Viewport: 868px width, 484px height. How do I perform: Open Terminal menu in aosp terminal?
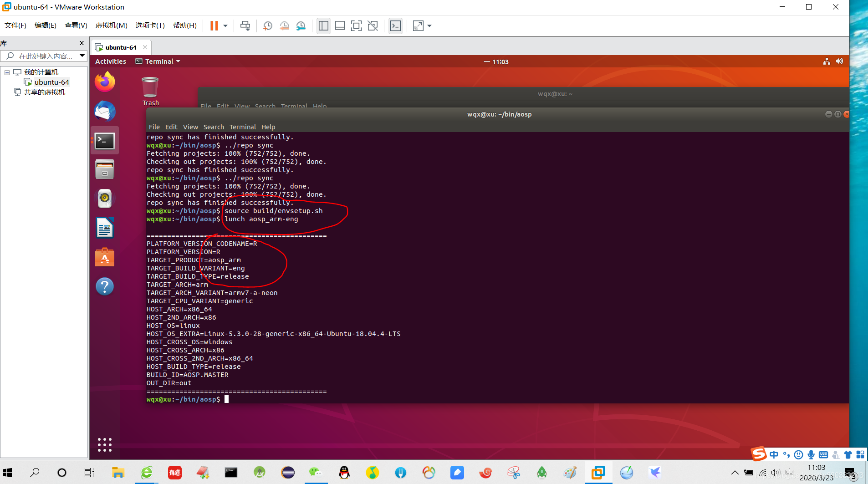pyautogui.click(x=243, y=127)
